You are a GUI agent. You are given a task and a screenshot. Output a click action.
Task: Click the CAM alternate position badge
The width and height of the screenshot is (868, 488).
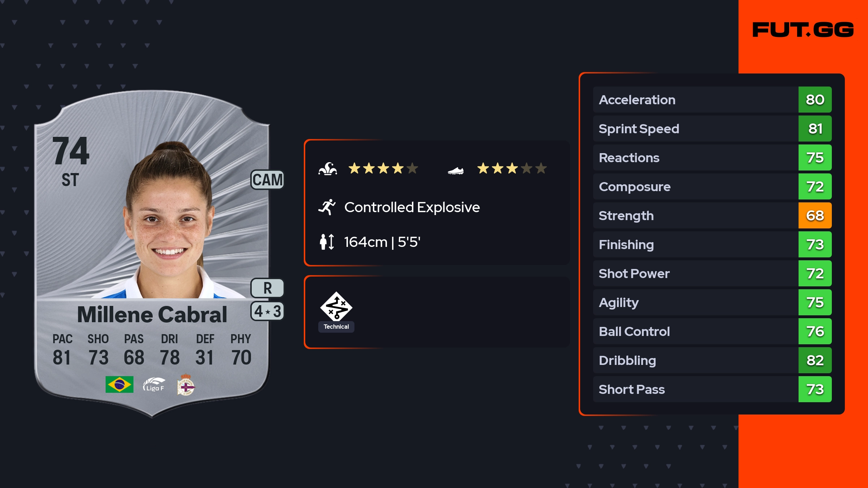coord(267,180)
